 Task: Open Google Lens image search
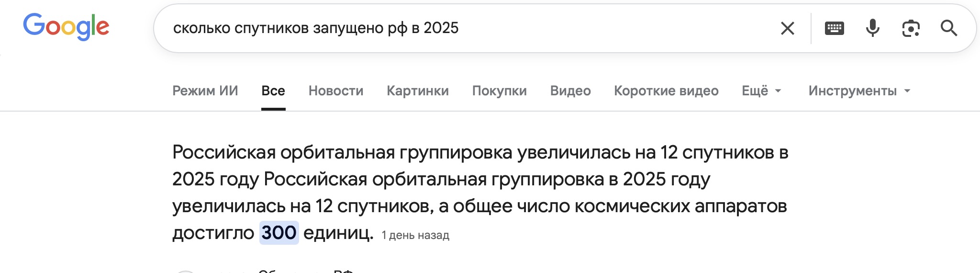pyautogui.click(x=911, y=28)
